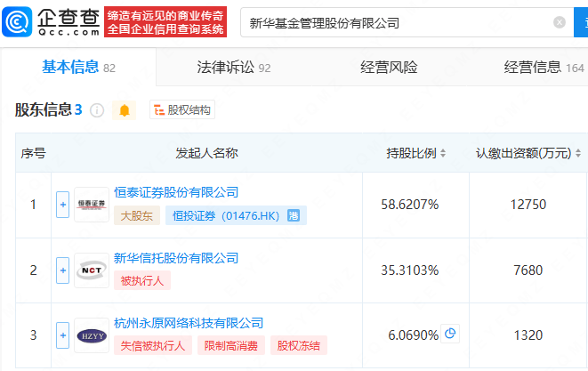Expand row for 恒泰证券股份有限公司
This screenshot has height=371, width=588.
pos(62,205)
